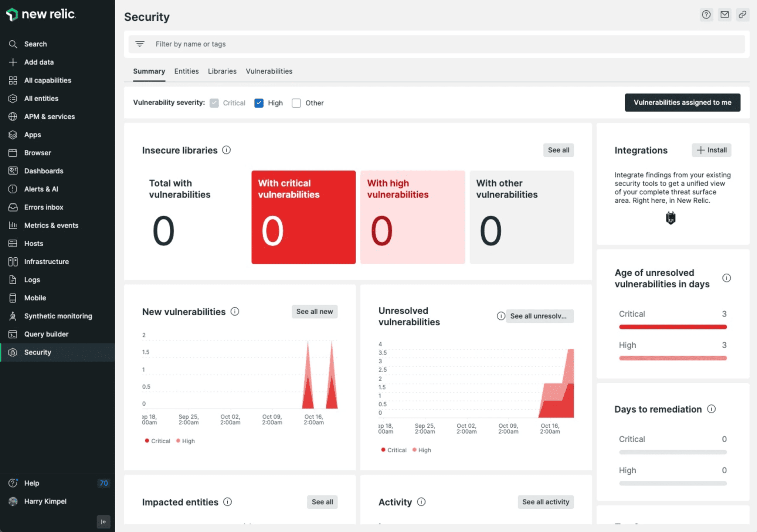Focus the Filter by name or tags field
757x532 pixels.
tap(437, 44)
